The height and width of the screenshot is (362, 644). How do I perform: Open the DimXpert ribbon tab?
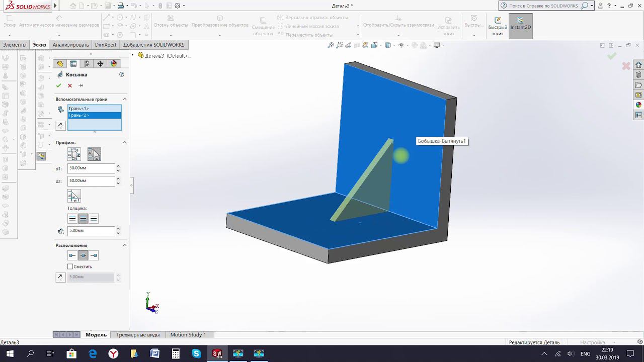point(106,45)
